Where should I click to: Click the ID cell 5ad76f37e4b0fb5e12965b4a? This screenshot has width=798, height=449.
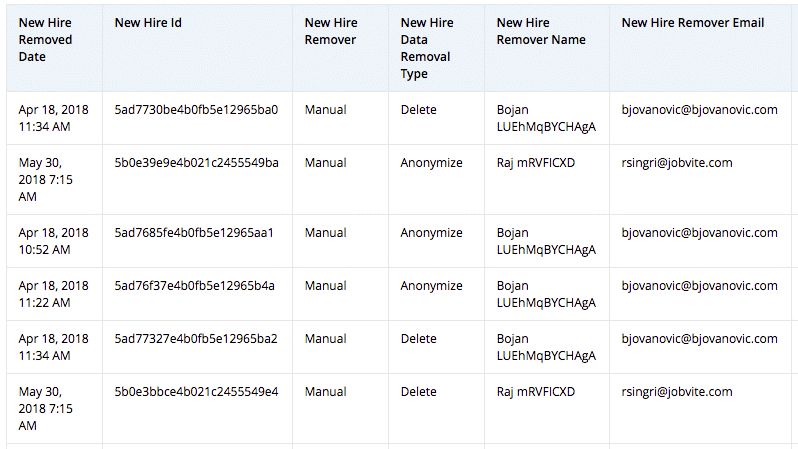click(194, 286)
